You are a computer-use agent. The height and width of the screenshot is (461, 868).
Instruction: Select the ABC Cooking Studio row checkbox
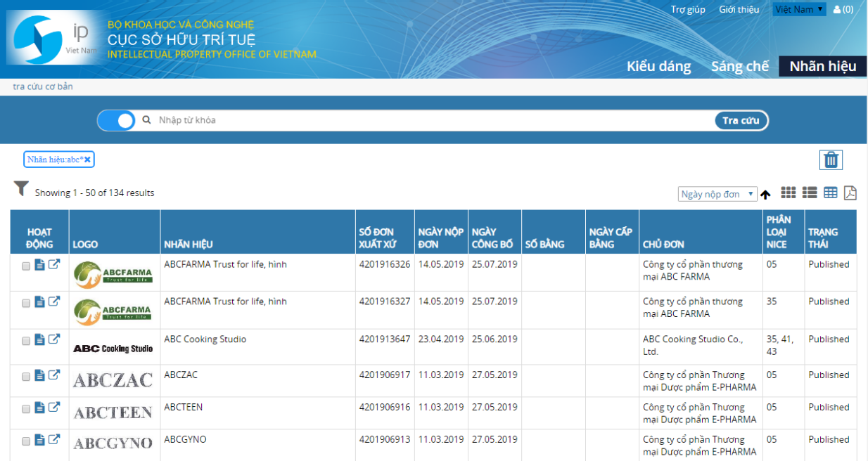(26, 341)
